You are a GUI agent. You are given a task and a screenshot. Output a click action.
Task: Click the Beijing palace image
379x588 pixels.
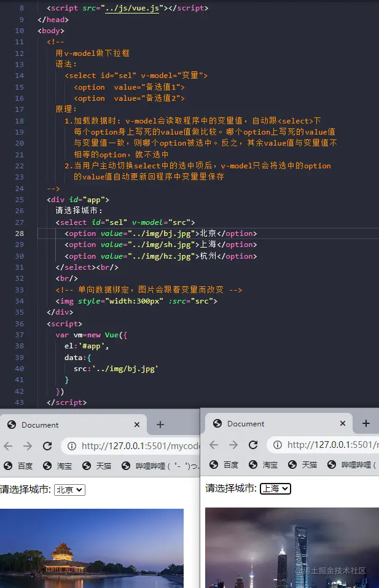92,548
